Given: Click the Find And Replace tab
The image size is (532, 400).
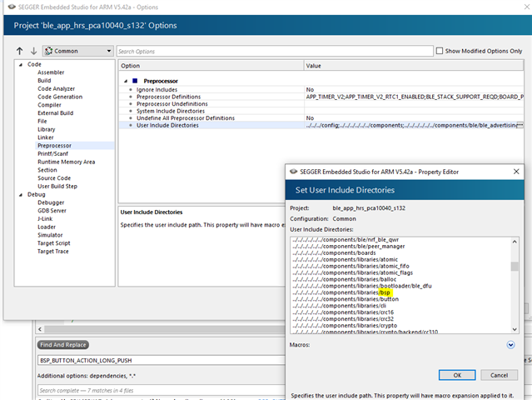Looking at the screenshot, I should coord(63,344).
